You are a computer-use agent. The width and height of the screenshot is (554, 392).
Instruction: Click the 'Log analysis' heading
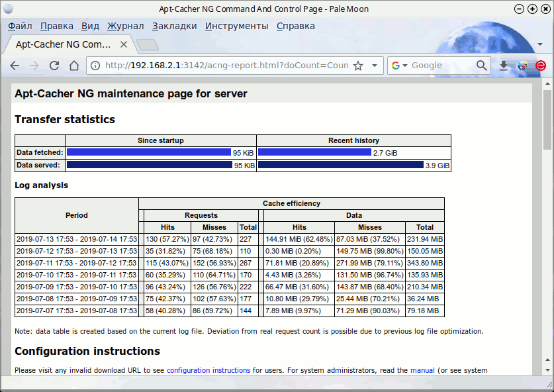point(41,185)
